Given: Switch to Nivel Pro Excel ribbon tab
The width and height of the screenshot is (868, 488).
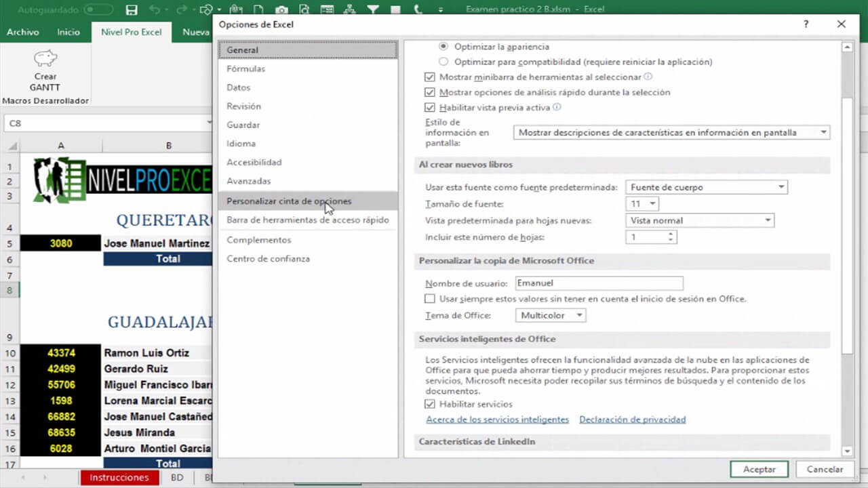Looking at the screenshot, I should point(132,32).
